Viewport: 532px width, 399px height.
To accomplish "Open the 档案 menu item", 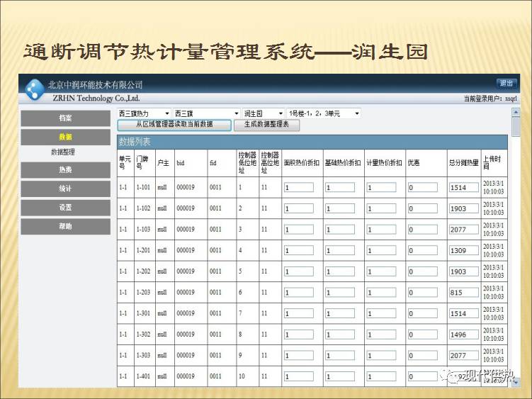I will click(65, 118).
